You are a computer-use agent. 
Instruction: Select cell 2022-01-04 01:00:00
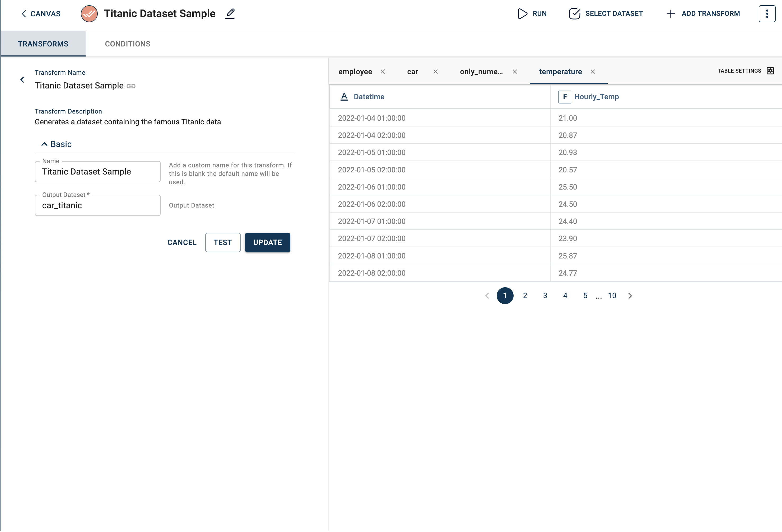click(440, 118)
